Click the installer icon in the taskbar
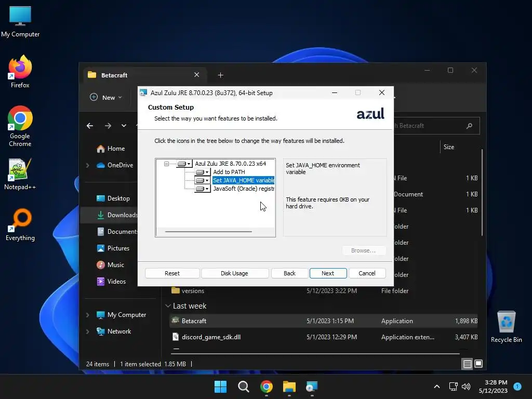 click(312, 387)
